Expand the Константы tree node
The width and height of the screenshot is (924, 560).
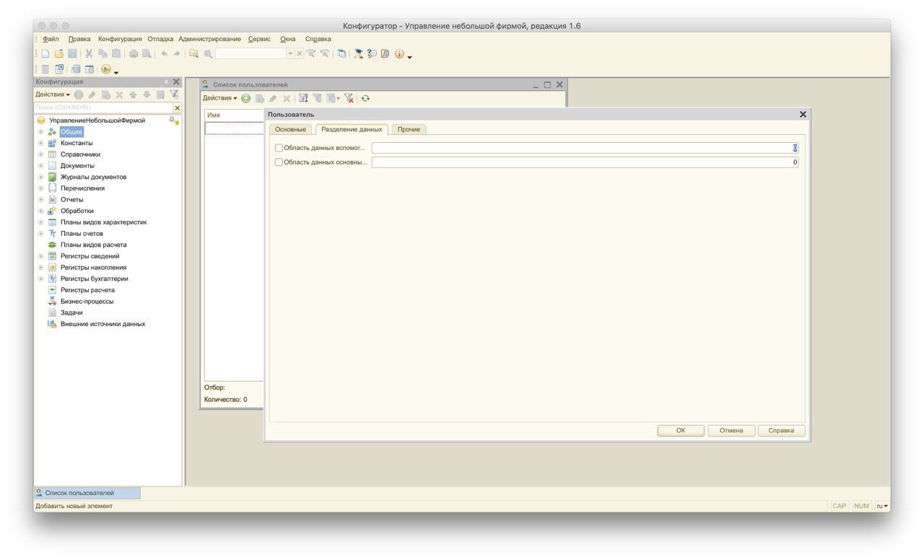(41, 143)
